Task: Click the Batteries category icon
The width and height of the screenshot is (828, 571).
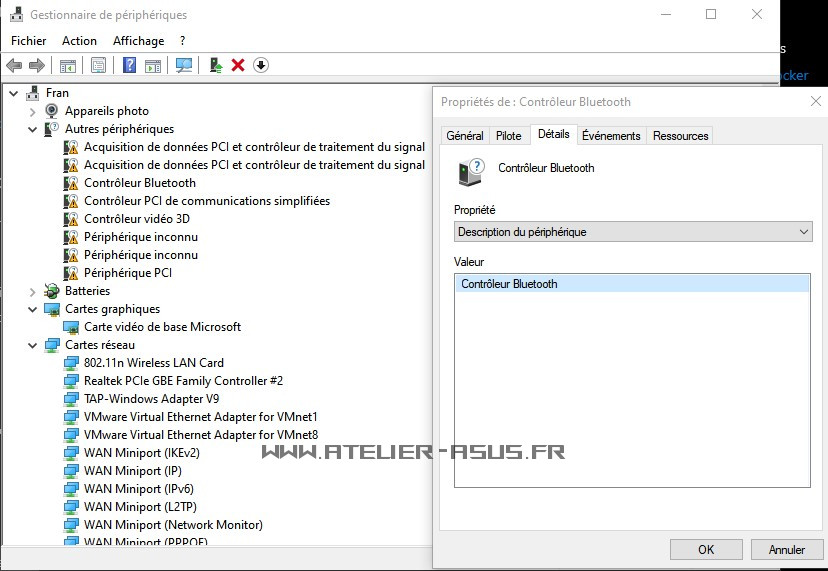Action: point(52,291)
